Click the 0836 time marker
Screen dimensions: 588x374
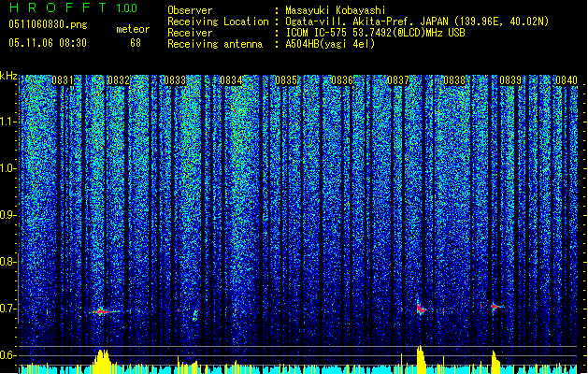342,80
